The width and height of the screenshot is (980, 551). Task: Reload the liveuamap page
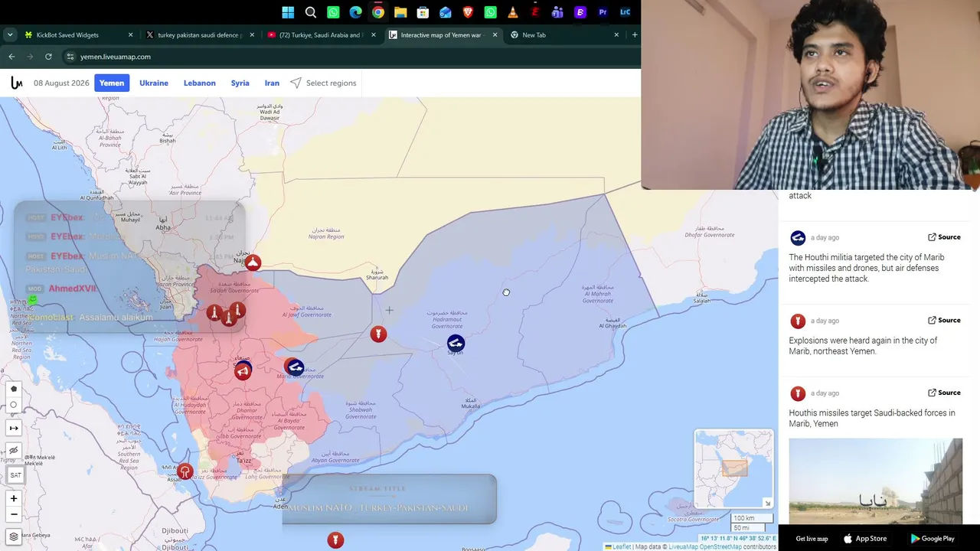click(48, 57)
